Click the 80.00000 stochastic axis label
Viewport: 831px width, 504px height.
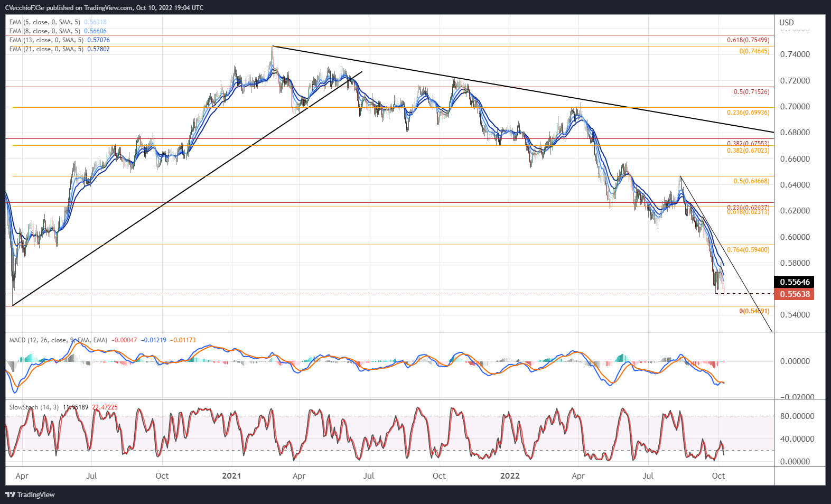(x=797, y=416)
